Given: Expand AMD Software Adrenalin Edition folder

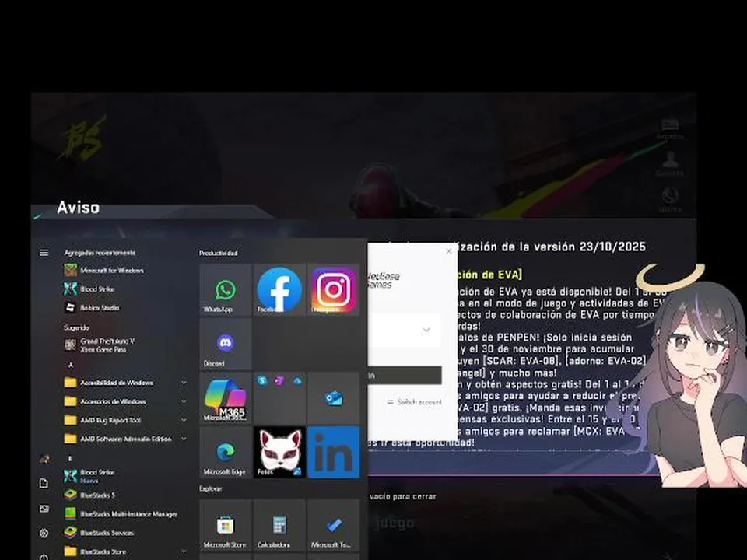Looking at the screenshot, I should pos(124,439).
